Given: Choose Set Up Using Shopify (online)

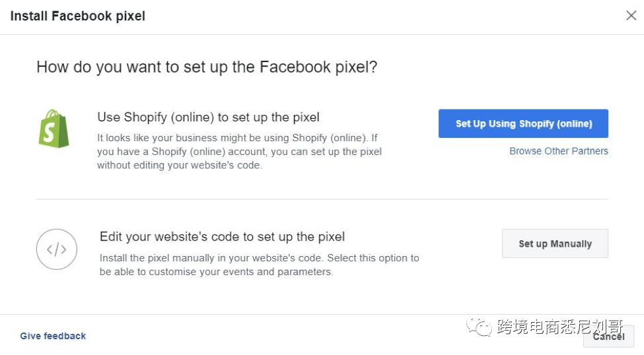Looking at the screenshot, I should [523, 123].
